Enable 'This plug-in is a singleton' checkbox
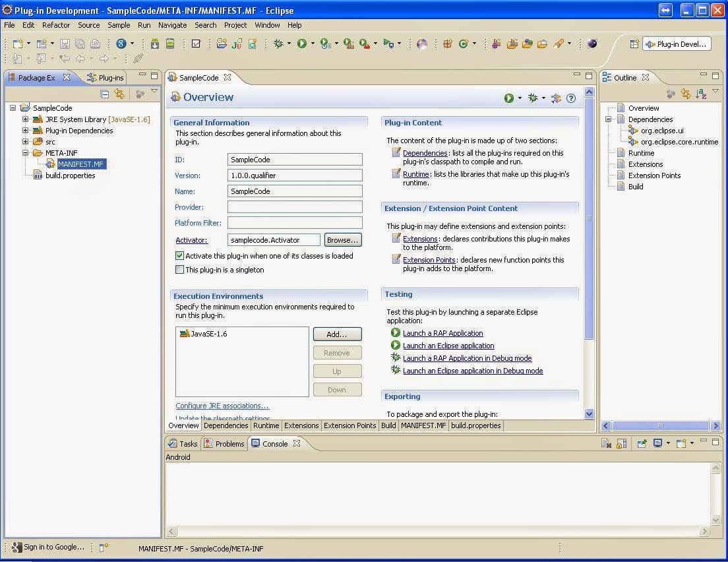Viewport: 728px width, 562px height. tap(179, 269)
